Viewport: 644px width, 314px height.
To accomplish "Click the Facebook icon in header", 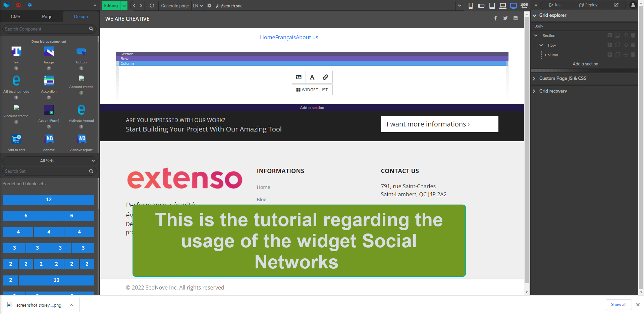I will [495, 18].
